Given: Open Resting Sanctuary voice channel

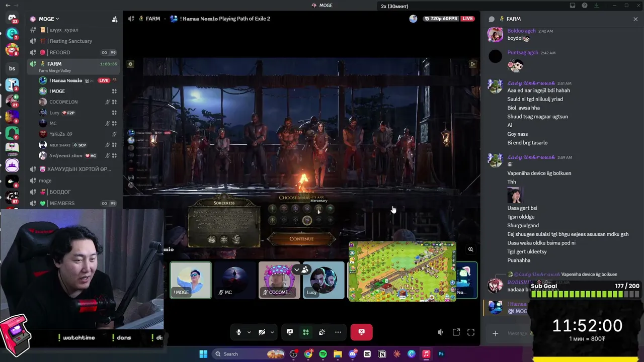Looking at the screenshot, I should pos(72,41).
